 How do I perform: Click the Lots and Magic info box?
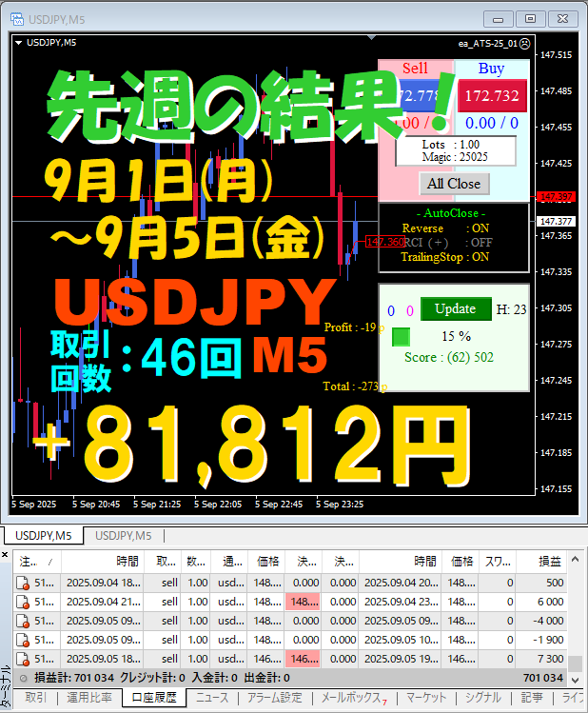[x=456, y=151]
